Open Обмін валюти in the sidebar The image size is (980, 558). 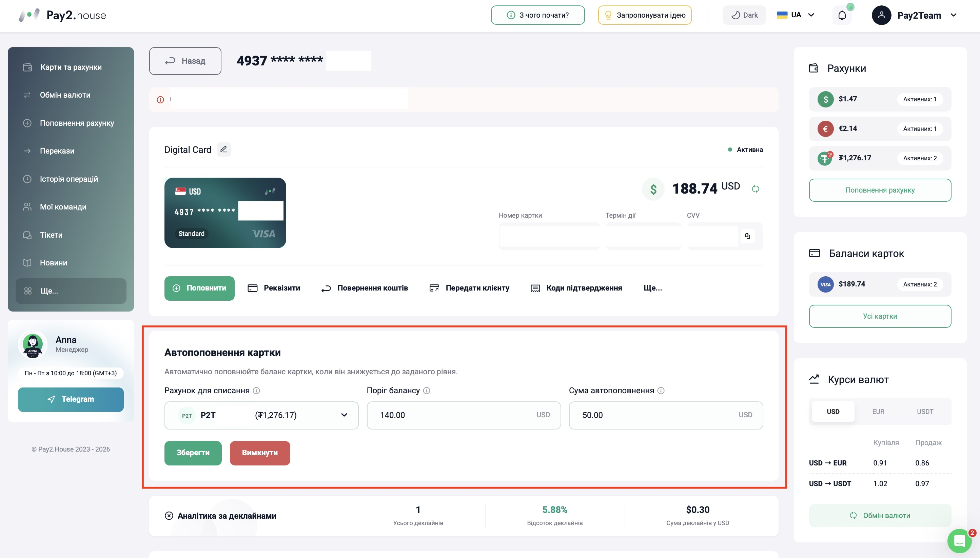pos(71,95)
